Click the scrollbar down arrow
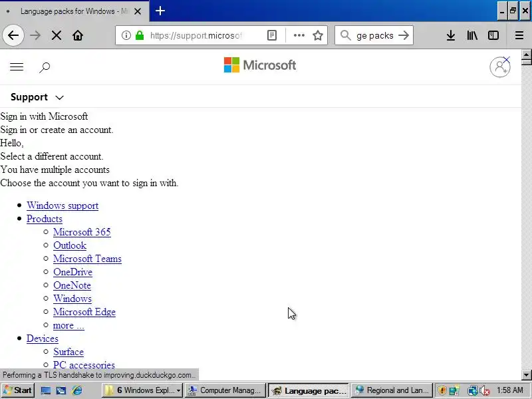 coord(526,375)
